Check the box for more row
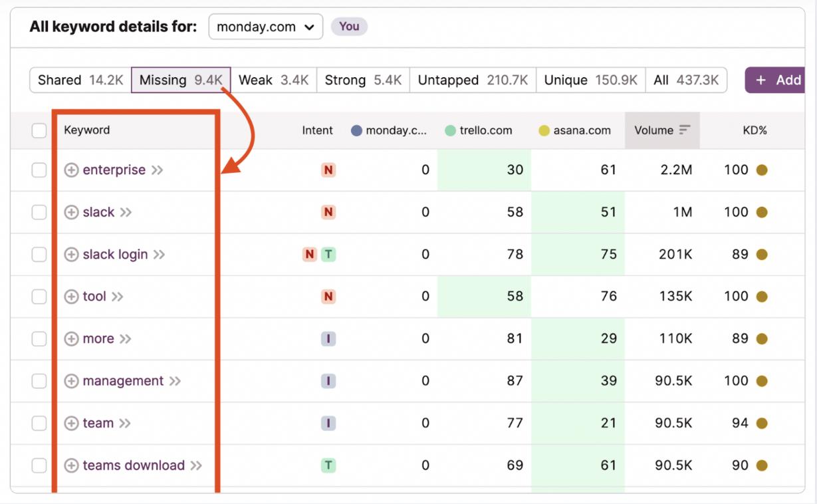The height and width of the screenshot is (504, 817). coord(39,339)
